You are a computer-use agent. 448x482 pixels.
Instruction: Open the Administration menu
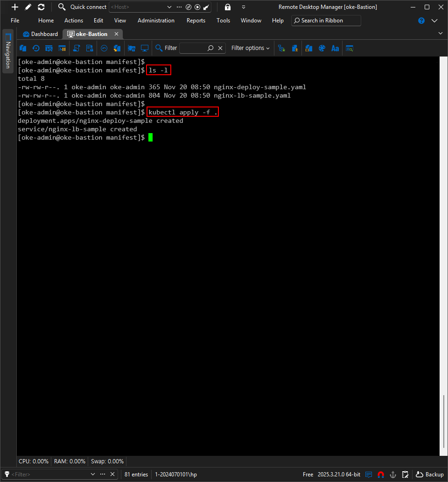[156, 21]
